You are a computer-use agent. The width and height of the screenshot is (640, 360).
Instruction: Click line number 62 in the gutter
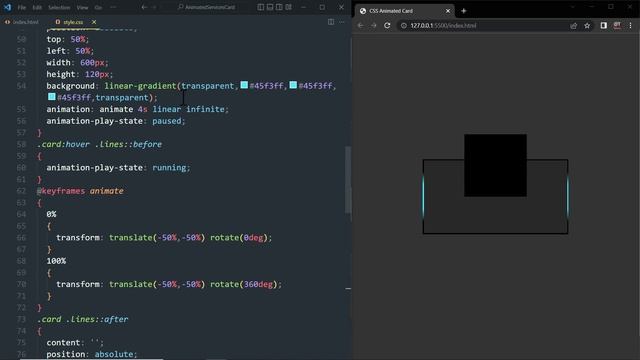click(21, 191)
